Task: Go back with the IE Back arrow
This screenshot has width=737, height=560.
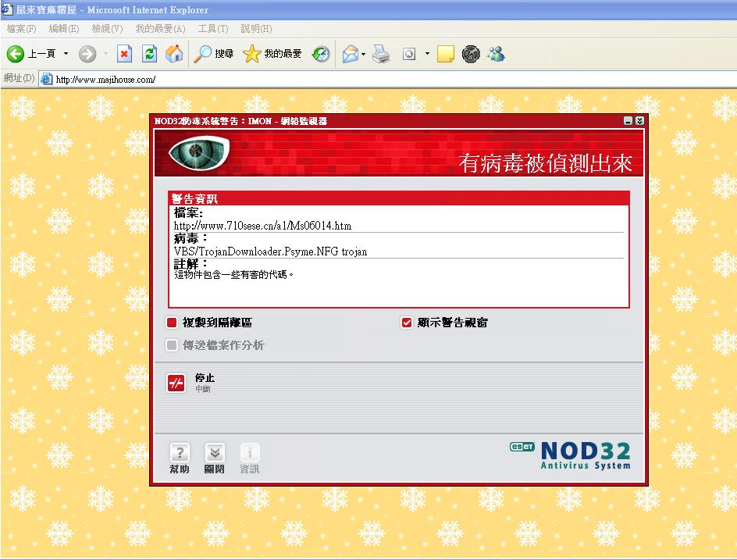Action: click(x=15, y=54)
